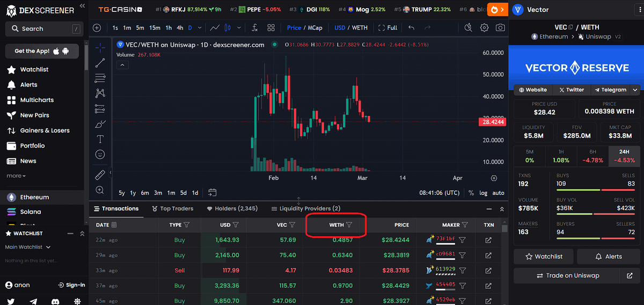Click the Get the App button

coord(42,51)
